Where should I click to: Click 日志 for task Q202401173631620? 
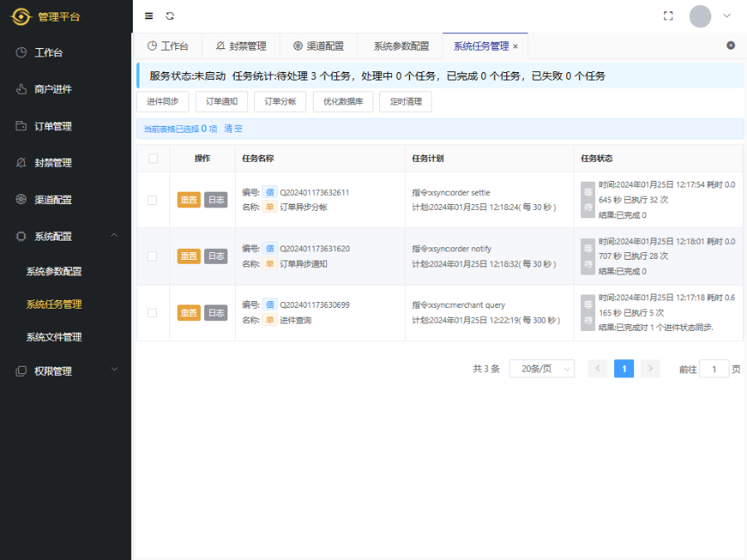tap(216, 256)
